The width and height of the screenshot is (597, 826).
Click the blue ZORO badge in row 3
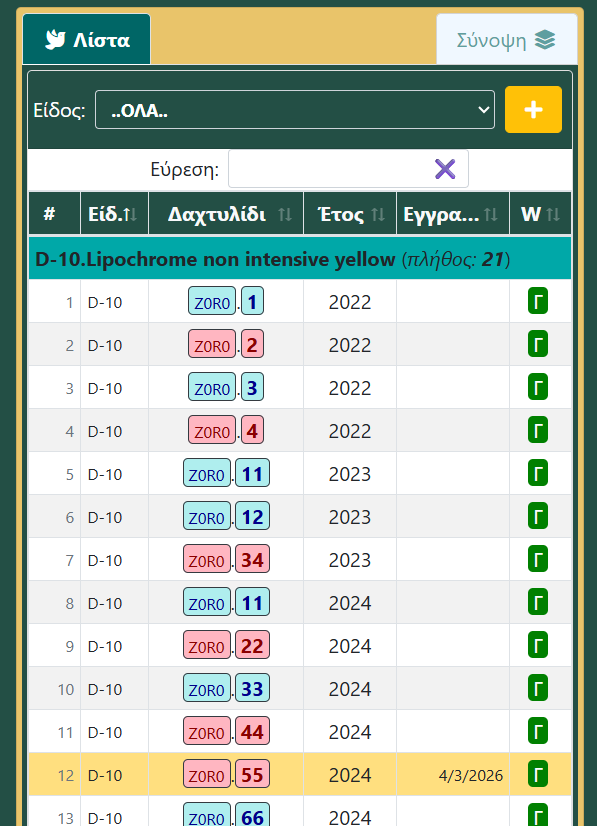click(212, 388)
